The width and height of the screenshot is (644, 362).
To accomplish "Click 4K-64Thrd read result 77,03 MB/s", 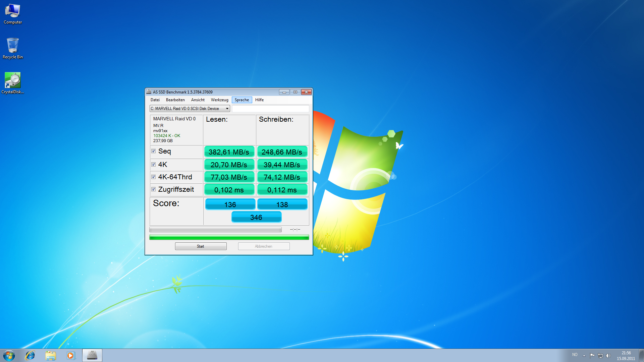I will click(x=229, y=177).
